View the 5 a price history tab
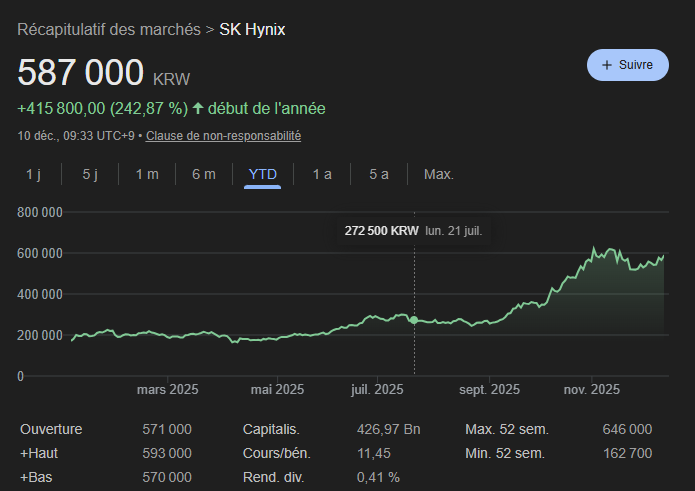 (379, 174)
